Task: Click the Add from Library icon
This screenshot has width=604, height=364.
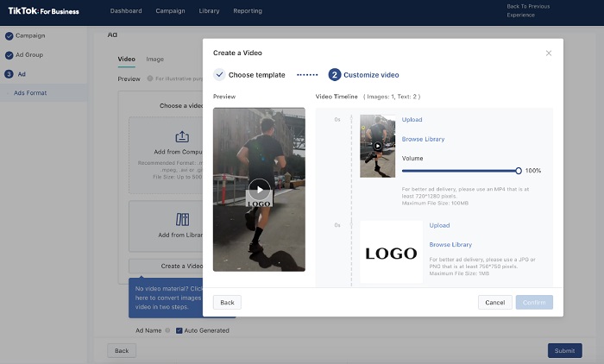Action: click(182, 219)
